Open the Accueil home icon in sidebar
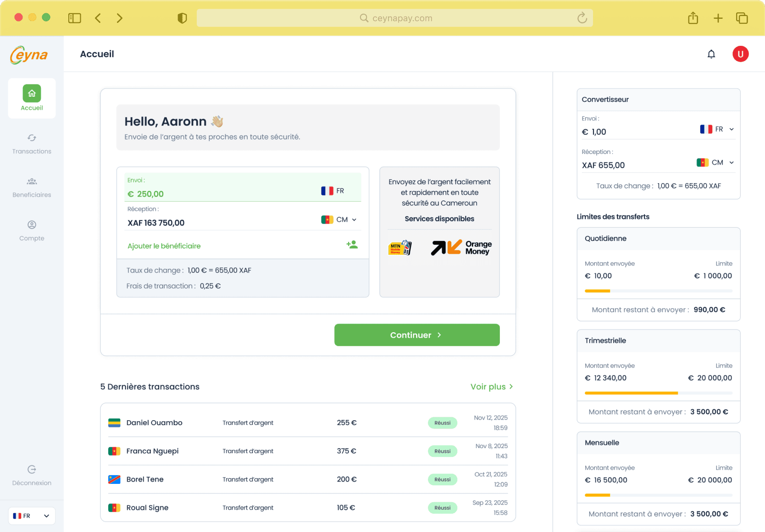 pyautogui.click(x=32, y=93)
